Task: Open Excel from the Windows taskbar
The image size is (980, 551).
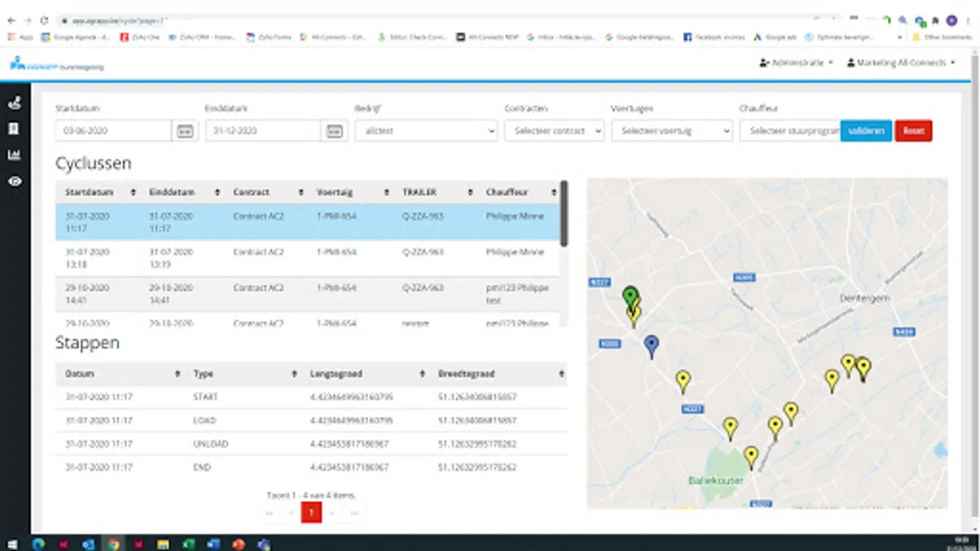Action: click(188, 544)
